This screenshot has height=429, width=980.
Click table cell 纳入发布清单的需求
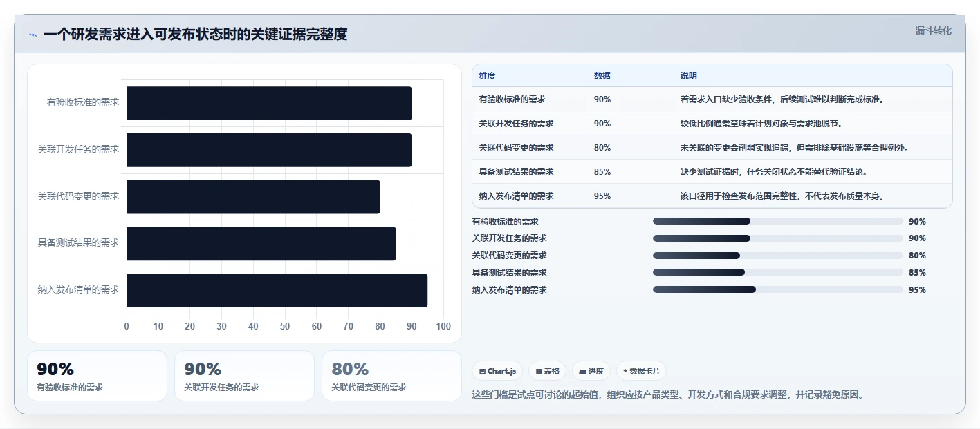(x=516, y=196)
